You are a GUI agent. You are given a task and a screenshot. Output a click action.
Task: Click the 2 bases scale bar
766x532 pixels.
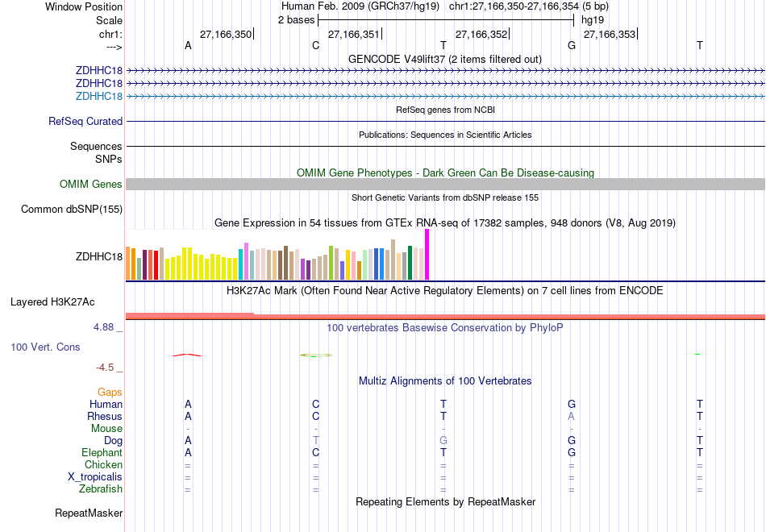pyautogui.click(x=446, y=20)
